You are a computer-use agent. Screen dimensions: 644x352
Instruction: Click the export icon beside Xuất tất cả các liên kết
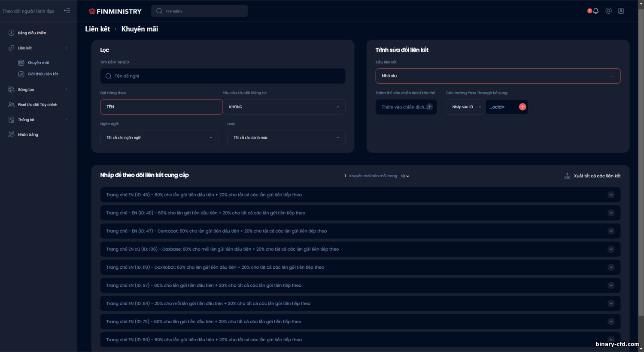tap(567, 176)
